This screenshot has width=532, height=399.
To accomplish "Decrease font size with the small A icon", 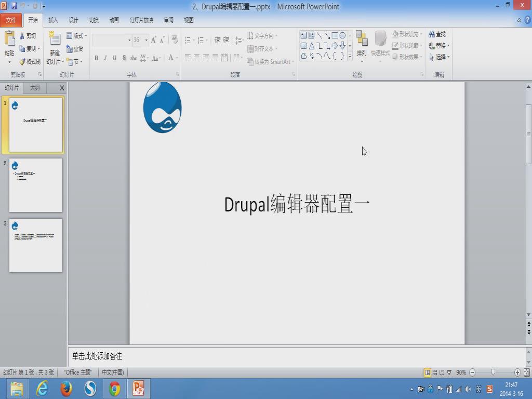I will 162,40.
